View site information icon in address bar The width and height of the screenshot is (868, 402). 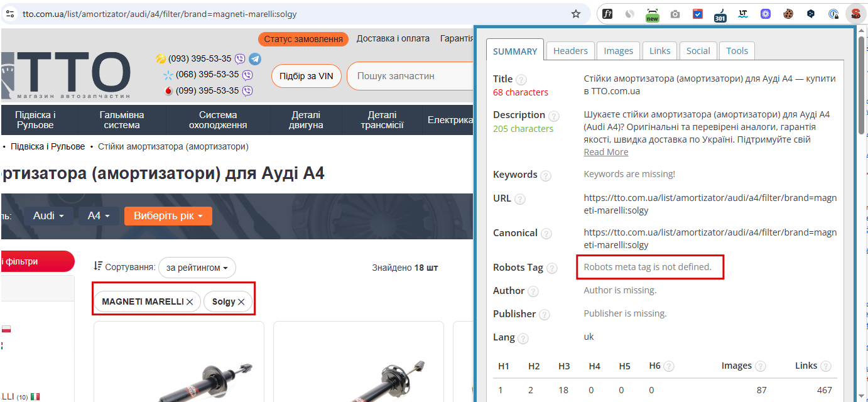pyautogui.click(x=9, y=14)
